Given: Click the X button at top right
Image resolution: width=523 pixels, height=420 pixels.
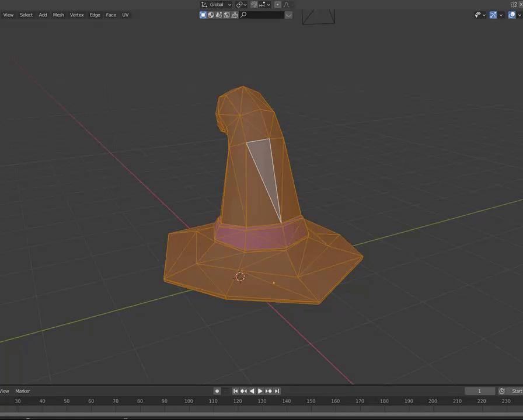Looking at the screenshot, I should tap(521, 4).
